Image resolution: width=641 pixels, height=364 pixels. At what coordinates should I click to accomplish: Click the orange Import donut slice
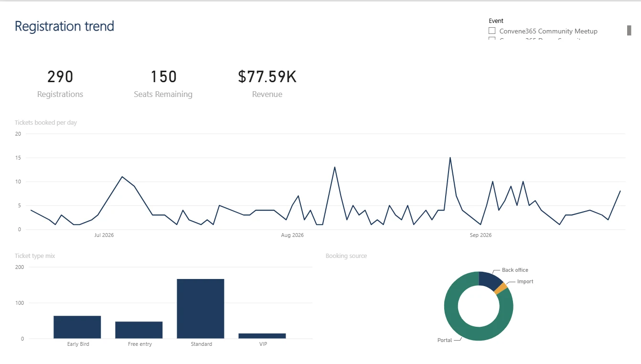501,288
